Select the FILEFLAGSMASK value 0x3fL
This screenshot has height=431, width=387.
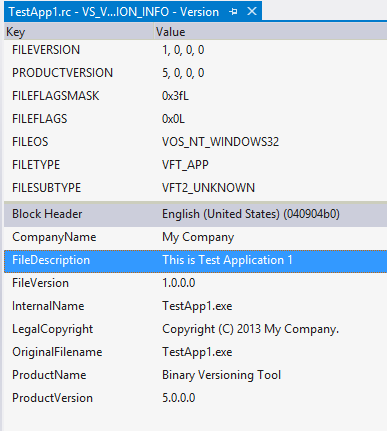(175, 96)
